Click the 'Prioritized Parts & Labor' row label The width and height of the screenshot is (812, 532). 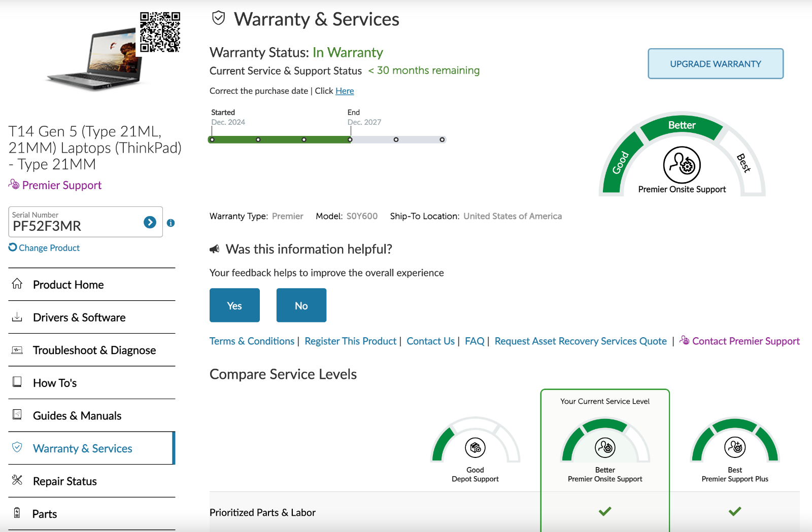coord(262,512)
